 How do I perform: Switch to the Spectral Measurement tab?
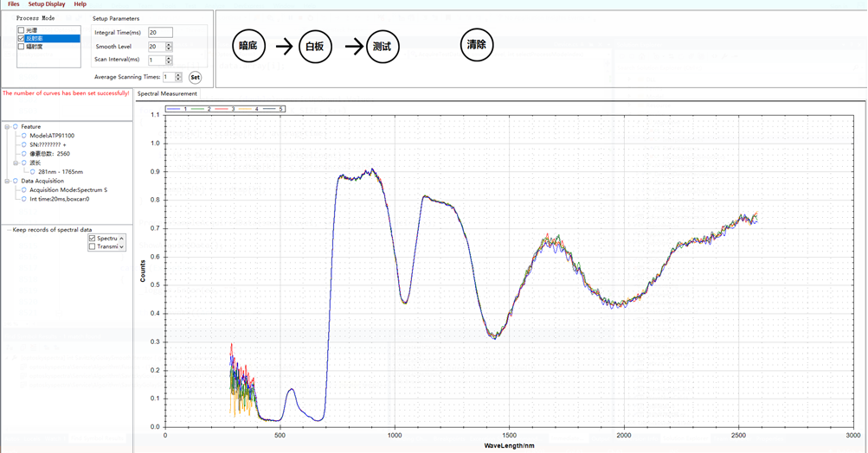pos(167,93)
